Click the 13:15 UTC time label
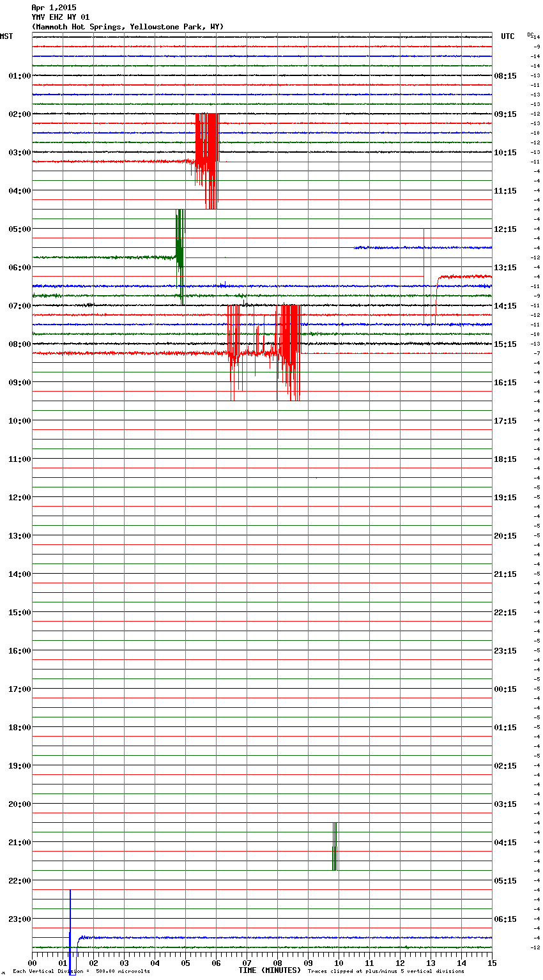This screenshot has height=980, width=543. tap(505, 268)
